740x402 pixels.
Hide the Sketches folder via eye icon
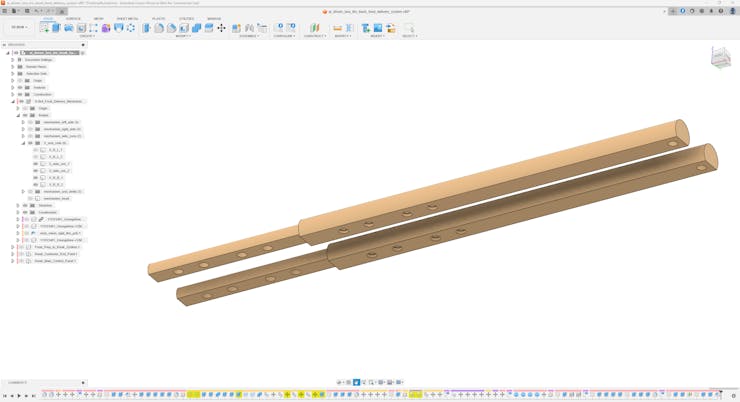click(25, 206)
